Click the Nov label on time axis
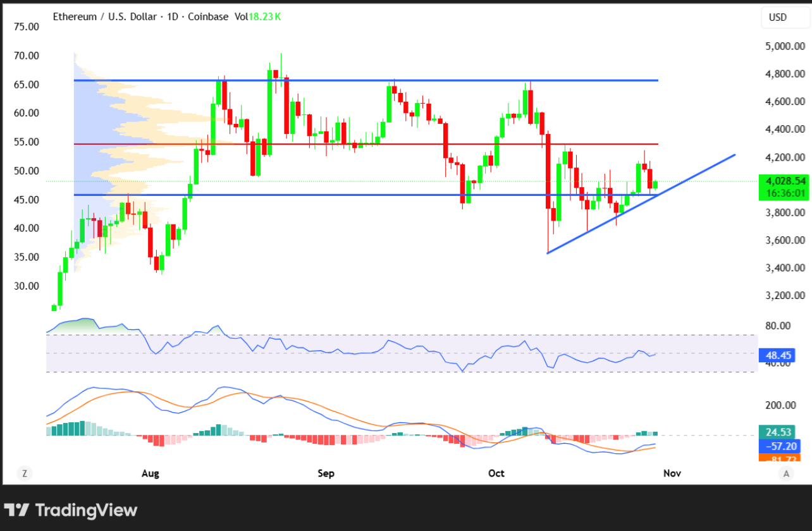812x531 pixels. coord(672,473)
